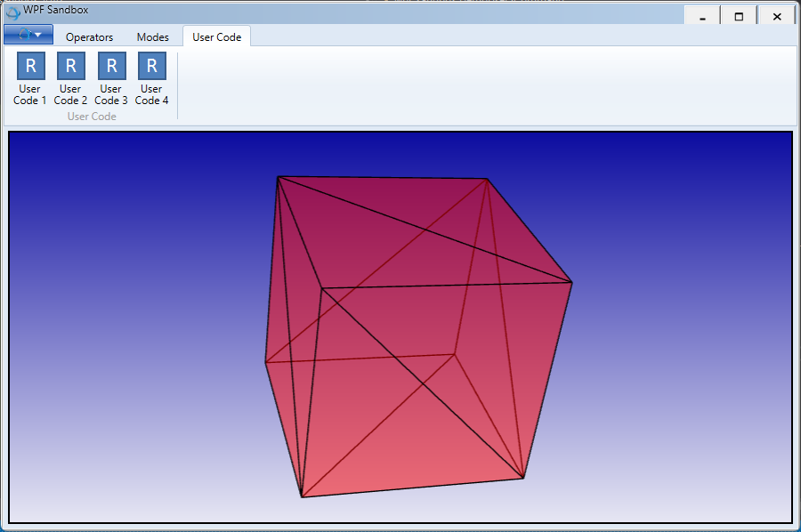Pick the cube's top-left corner vertex
The height and width of the screenshot is (532, 801).
(x=279, y=177)
